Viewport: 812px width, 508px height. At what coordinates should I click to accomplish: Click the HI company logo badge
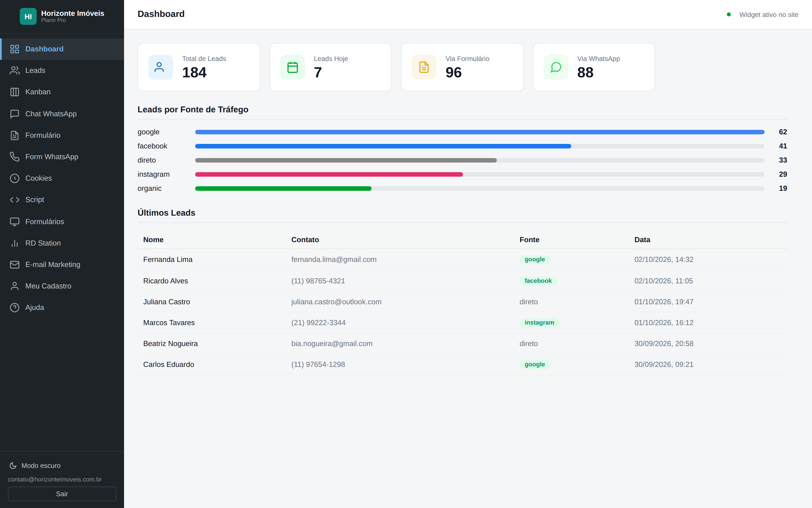(28, 16)
